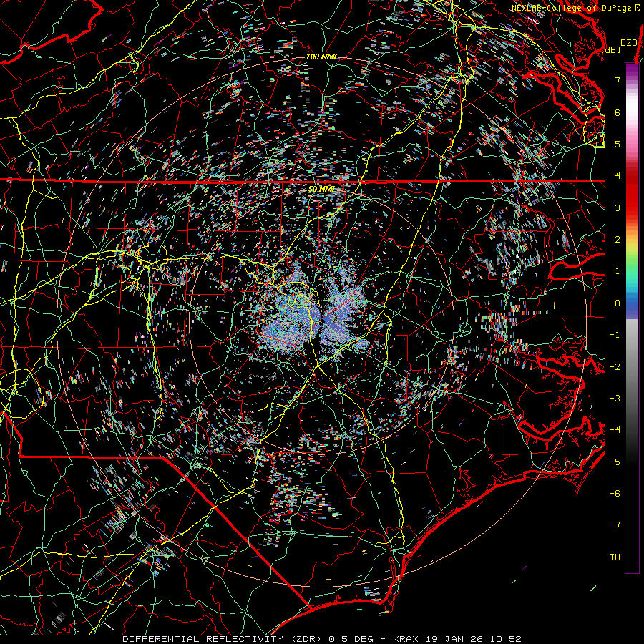644x644 pixels.
Task: Click the 7 value on color scale
Action: point(618,80)
